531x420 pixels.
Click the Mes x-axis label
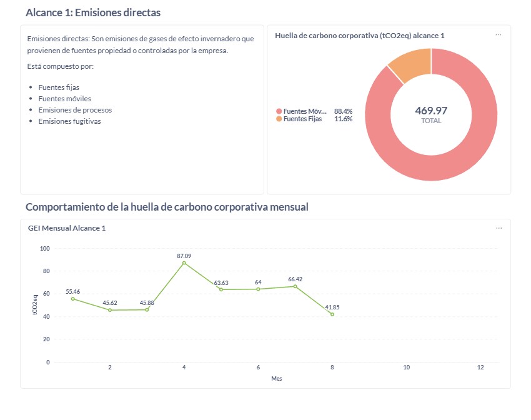(x=276, y=379)
